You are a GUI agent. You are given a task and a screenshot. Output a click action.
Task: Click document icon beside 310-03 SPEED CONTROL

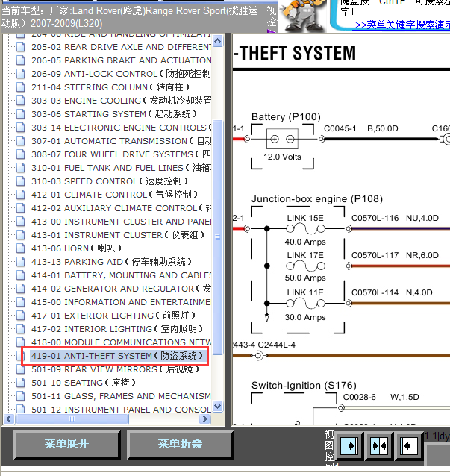click(x=21, y=181)
